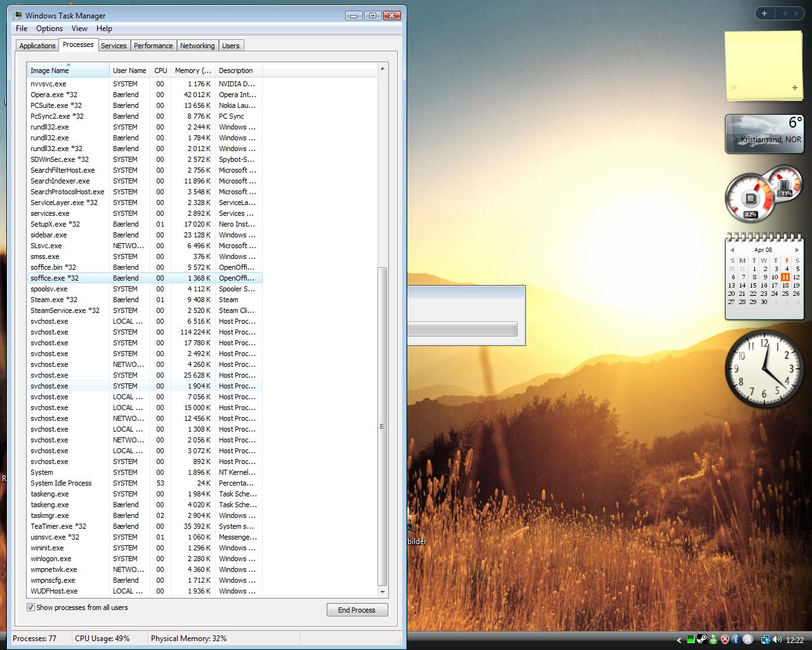Go to next month in calendar gadget
This screenshot has height=650, width=812.
point(797,250)
